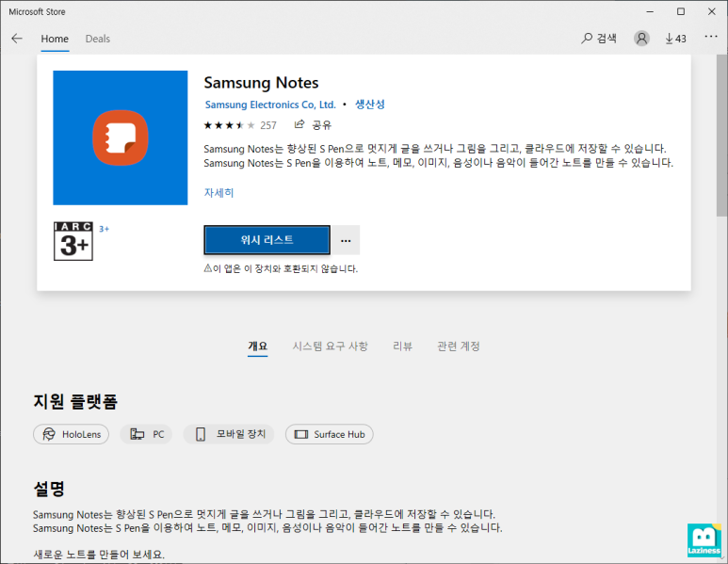Click the 모바일 장치 platform chip
728x564 pixels.
tap(229, 434)
